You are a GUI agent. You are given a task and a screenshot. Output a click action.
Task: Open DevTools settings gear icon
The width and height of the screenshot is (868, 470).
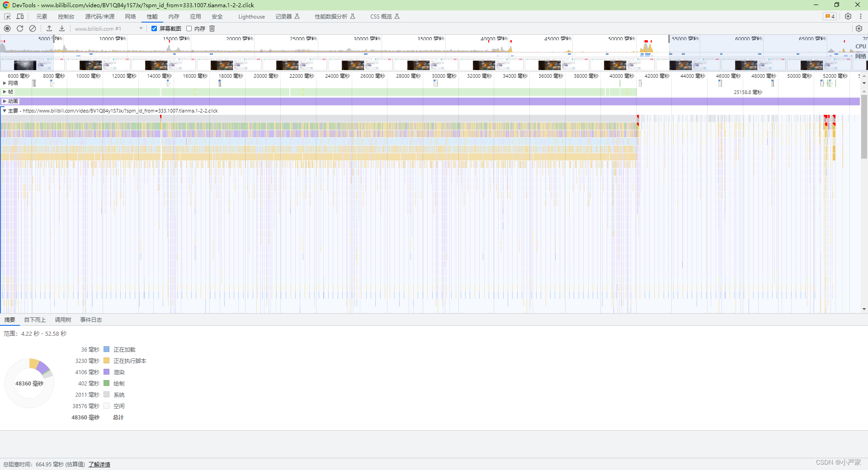[848, 16]
